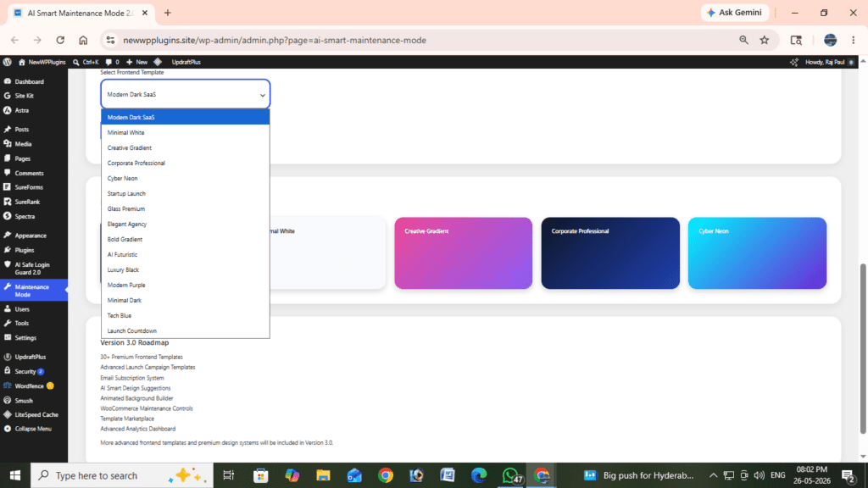Open the Chrome three-dot menu
The width and height of the screenshot is (868, 488).
pos(853,40)
